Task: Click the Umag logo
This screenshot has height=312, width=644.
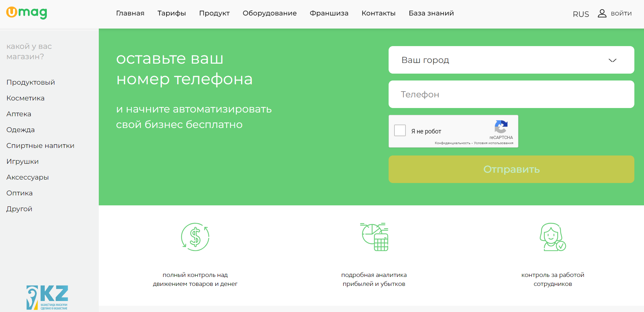Action: [27, 13]
